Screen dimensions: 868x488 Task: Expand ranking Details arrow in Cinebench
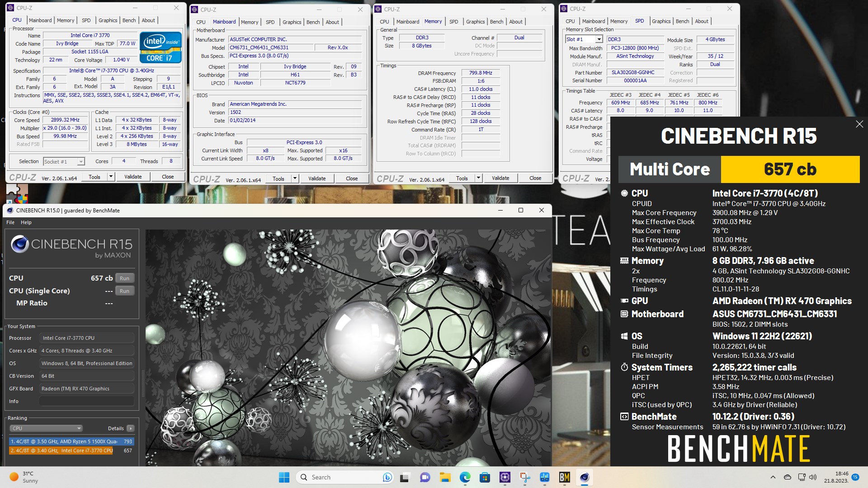(131, 428)
